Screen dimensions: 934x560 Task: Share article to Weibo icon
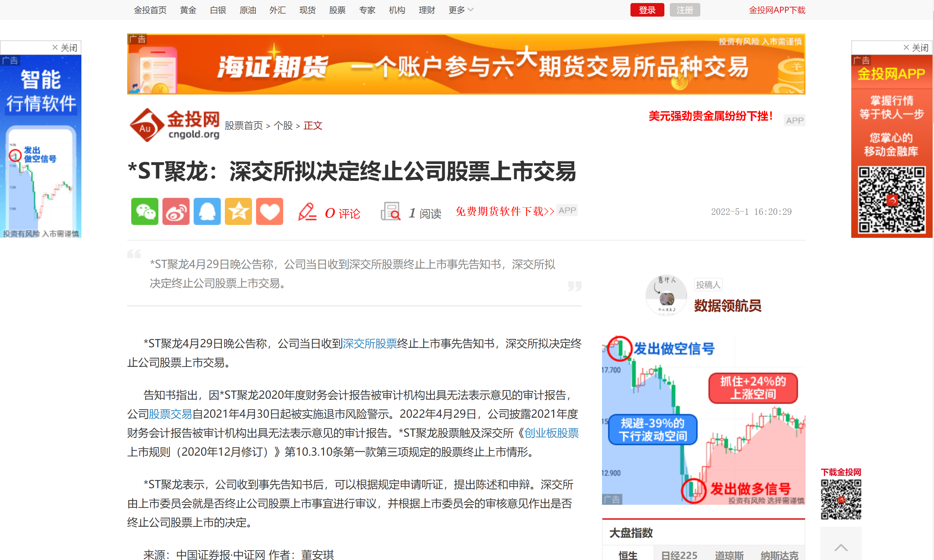[176, 211]
